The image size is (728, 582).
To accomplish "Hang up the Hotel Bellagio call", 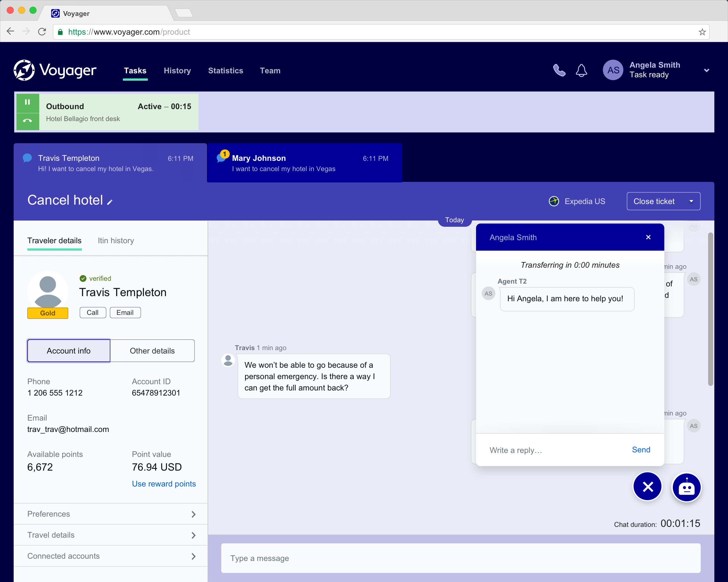I will click(x=28, y=120).
